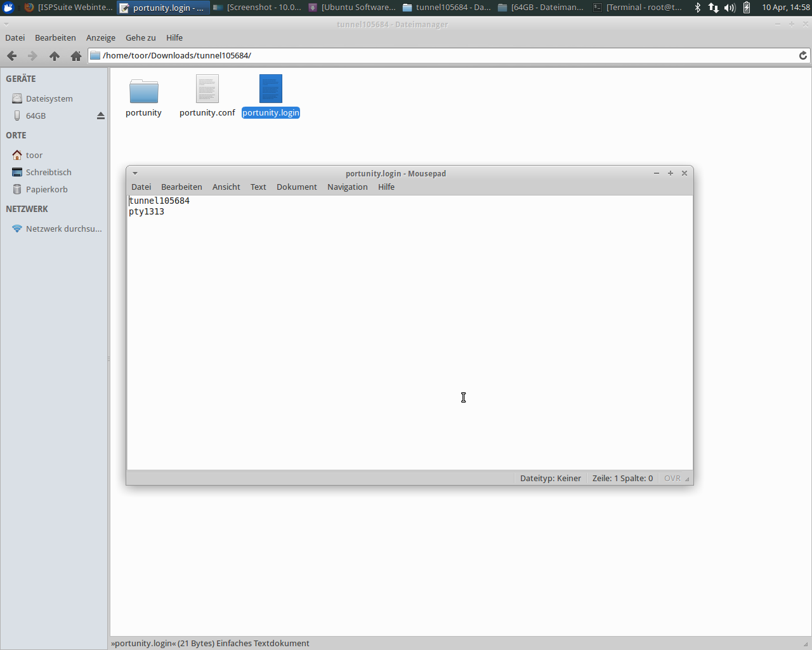Image resolution: width=812 pixels, height=650 pixels.
Task: Go up to the parent folder
Action: 55,56
